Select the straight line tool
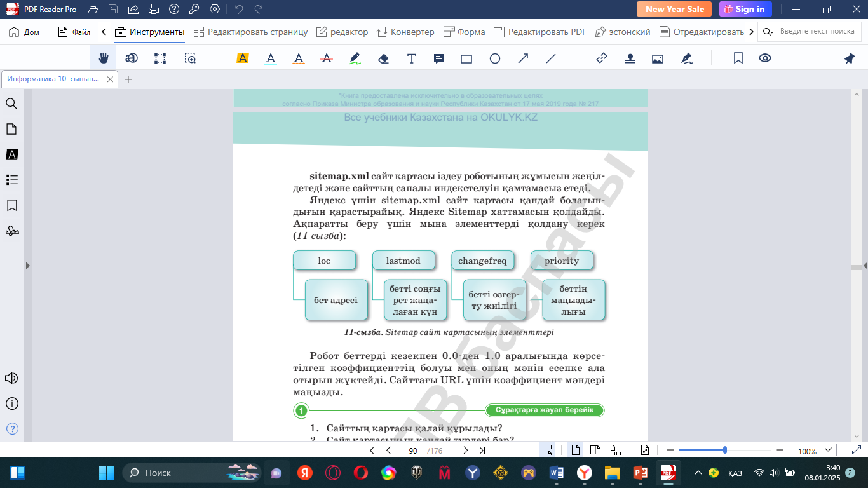 [551, 58]
